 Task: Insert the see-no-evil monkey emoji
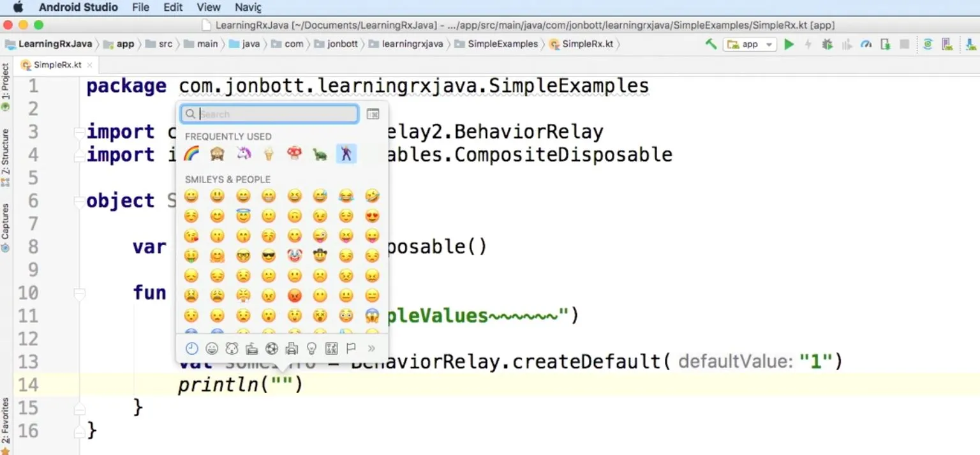click(x=217, y=154)
